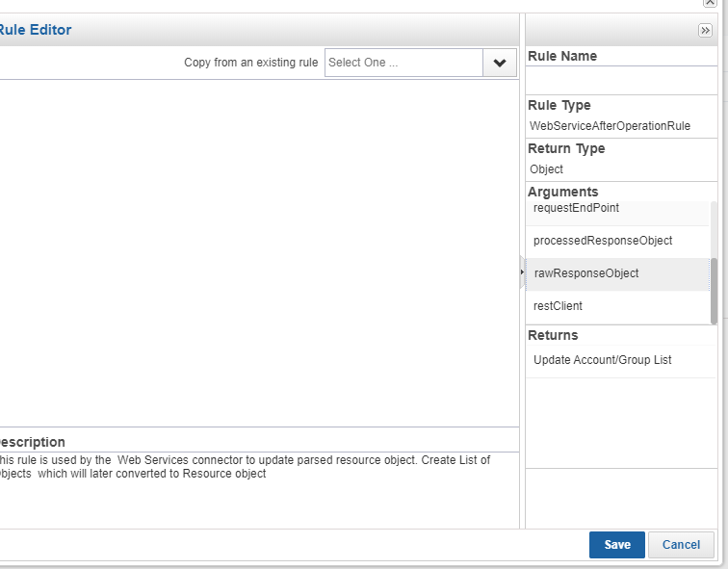Screen dimensions: 728x569
Task: Select the restClient argument
Action: [558, 306]
